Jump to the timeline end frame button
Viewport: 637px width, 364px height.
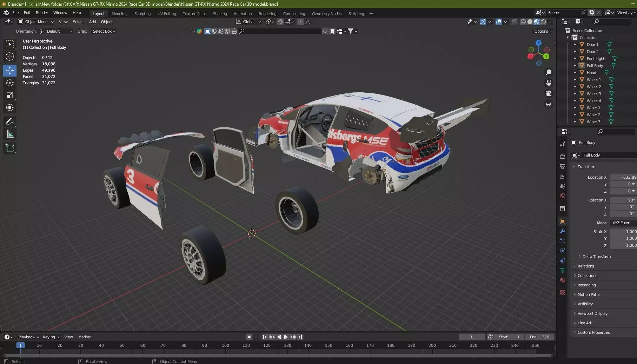click(300, 337)
